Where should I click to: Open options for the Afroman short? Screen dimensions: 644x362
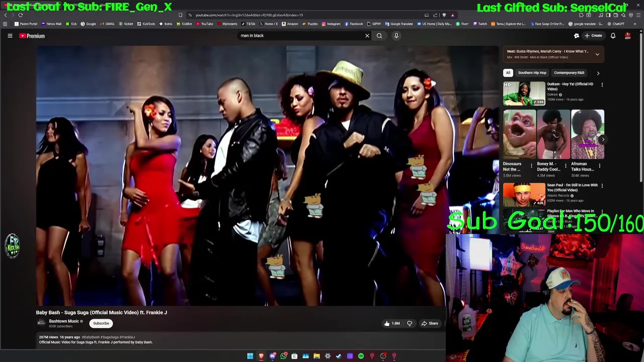pyautogui.click(x=600, y=165)
